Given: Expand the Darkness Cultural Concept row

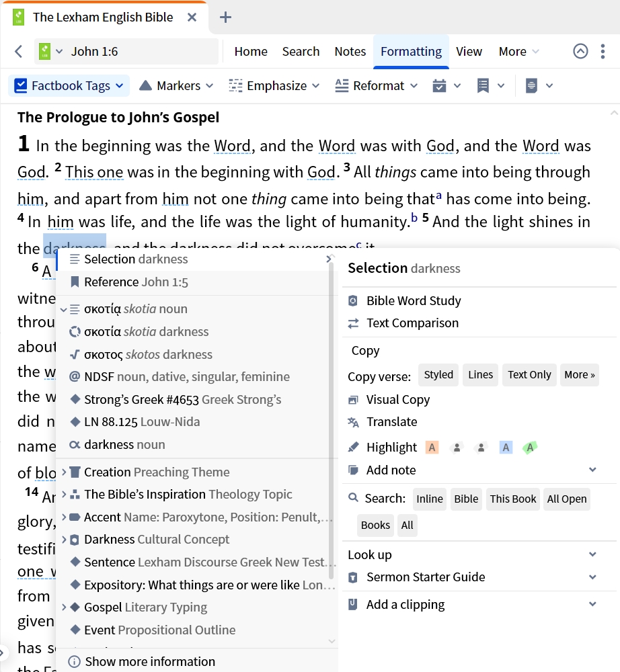Looking at the screenshot, I should 64,539.
